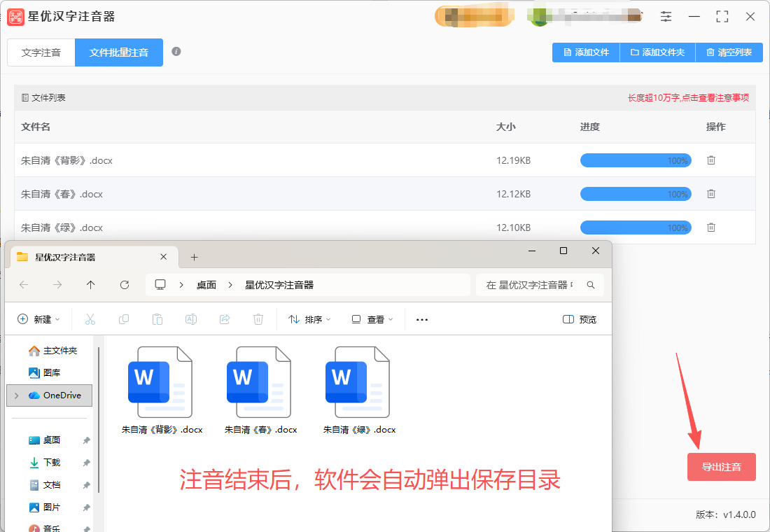Expand the 排序 sort dropdown
The width and height of the screenshot is (770, 532).
pos(309,319)
